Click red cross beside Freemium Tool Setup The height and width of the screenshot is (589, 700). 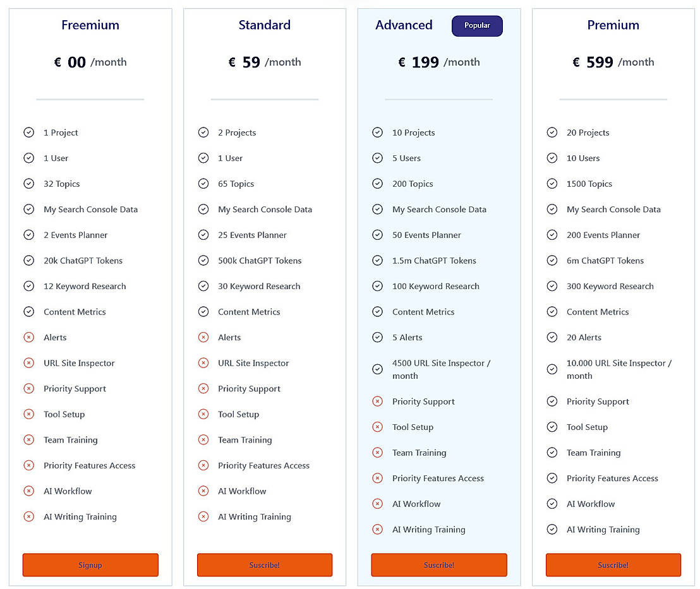pyautogui.click(x=29, y=414)
